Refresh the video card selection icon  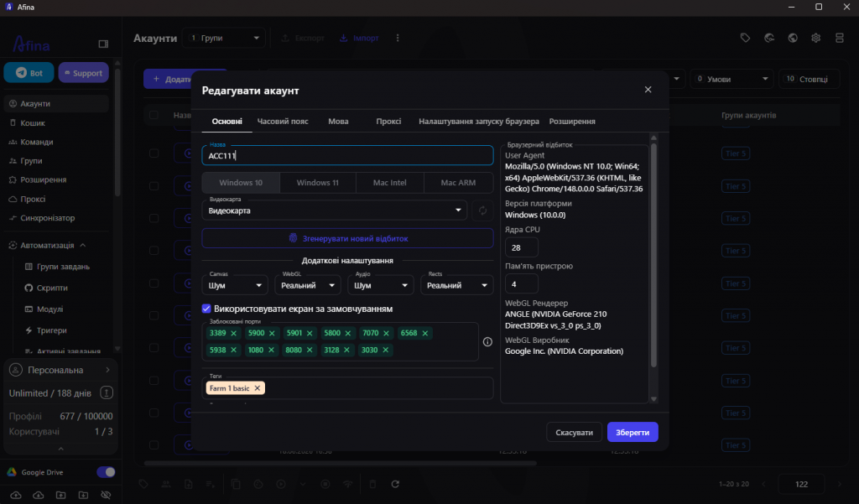pos(482,210)
